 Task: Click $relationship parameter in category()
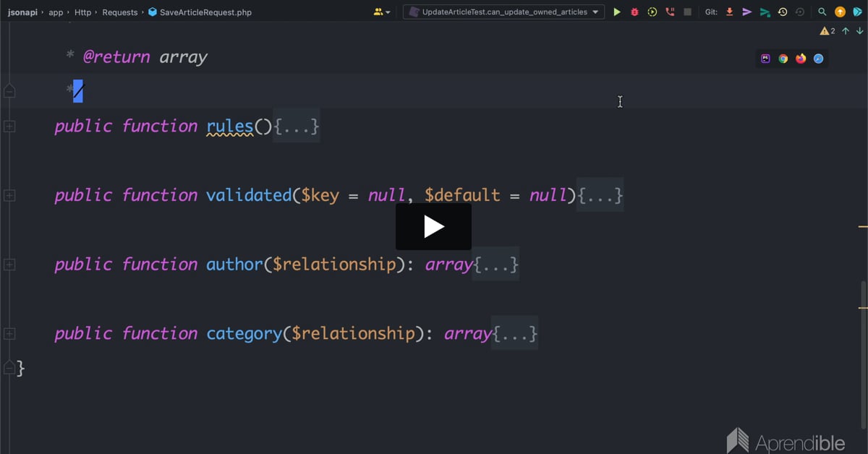[353, 333]
